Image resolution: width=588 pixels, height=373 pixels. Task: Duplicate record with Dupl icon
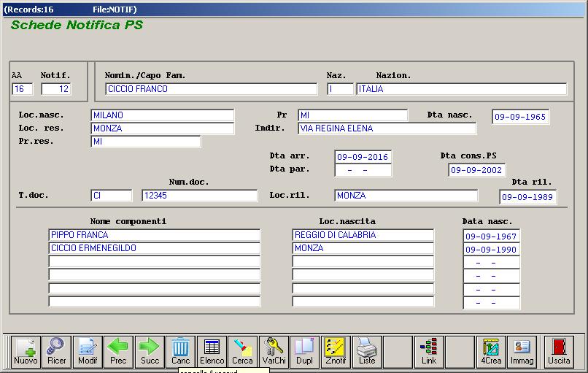coord(304,351)
